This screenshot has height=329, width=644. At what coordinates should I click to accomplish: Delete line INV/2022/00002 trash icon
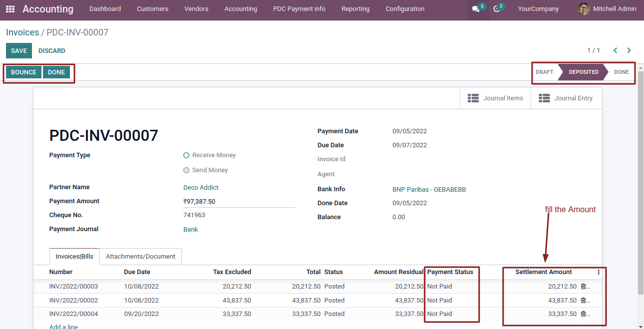pyautogui.click(x=583, y=301)
